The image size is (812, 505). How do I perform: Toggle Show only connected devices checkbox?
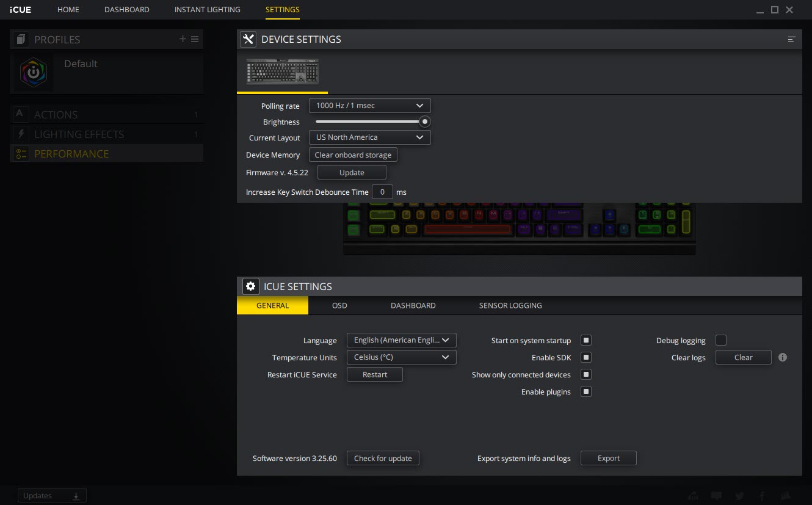click(586, 374)
